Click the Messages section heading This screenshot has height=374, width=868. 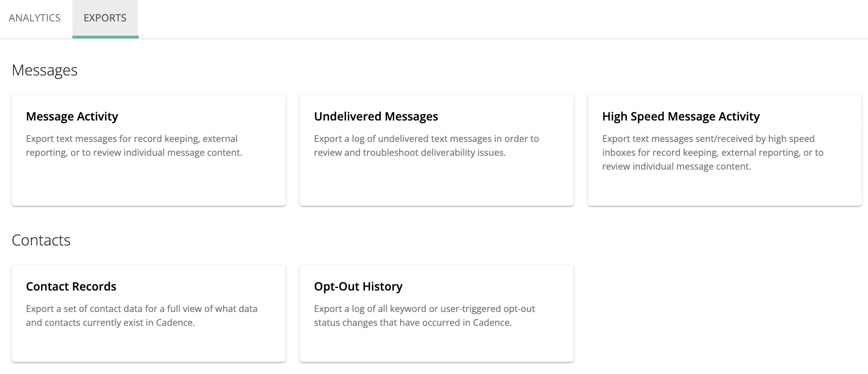pos(45,70)
